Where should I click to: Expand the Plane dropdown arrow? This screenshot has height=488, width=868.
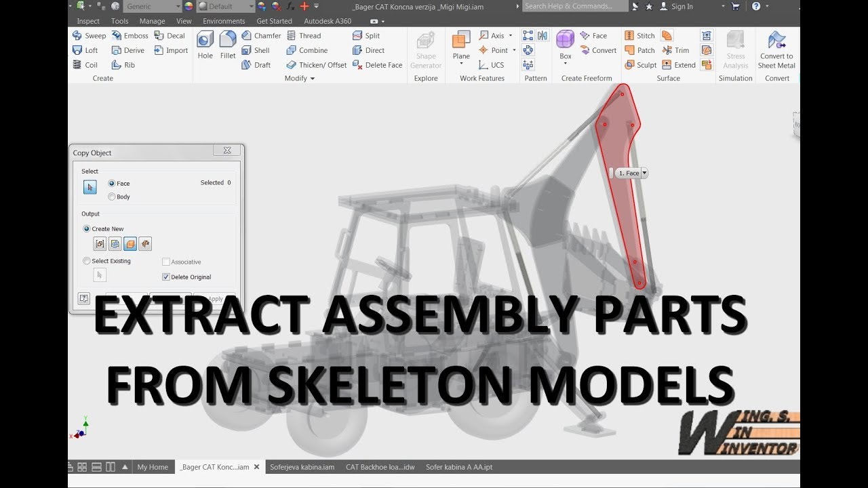pos(461,64)
